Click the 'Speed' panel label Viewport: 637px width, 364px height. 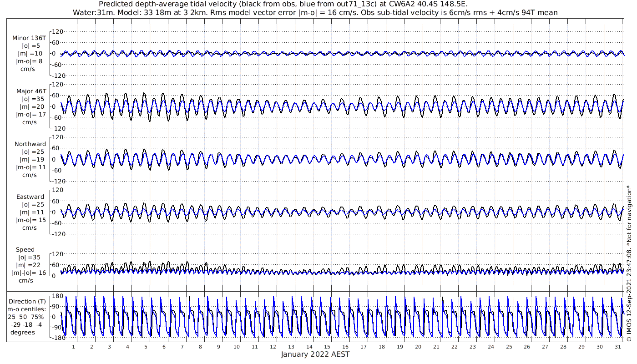tap(25, 250)
